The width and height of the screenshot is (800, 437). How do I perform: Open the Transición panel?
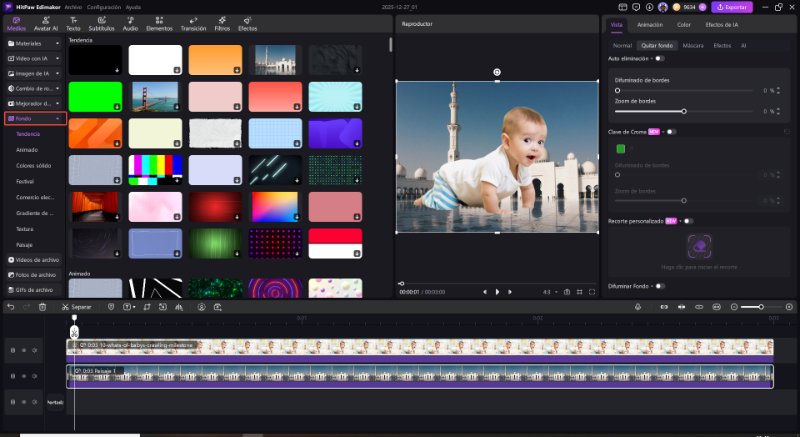(193, 24)
